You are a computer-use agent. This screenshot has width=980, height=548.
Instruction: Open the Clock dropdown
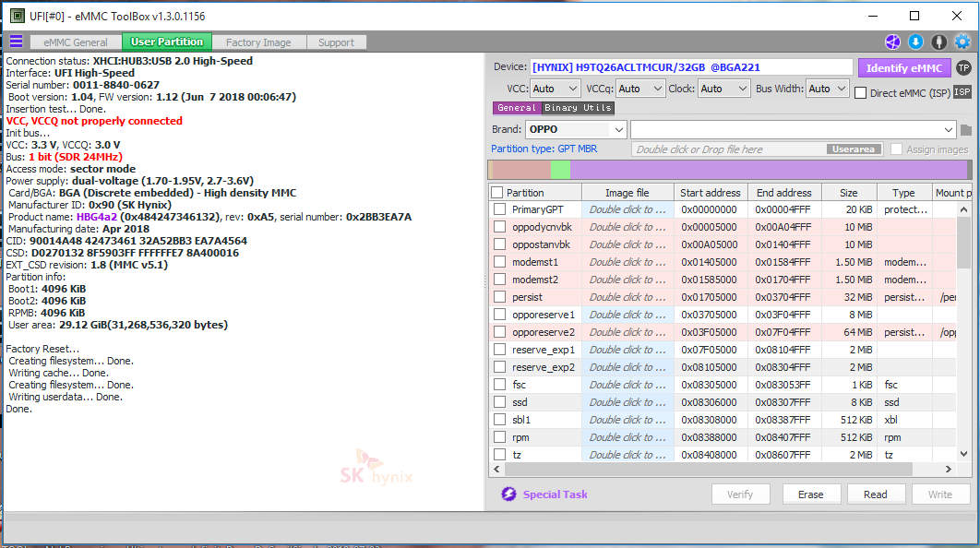pyautogui.click(x=723, y=89)
